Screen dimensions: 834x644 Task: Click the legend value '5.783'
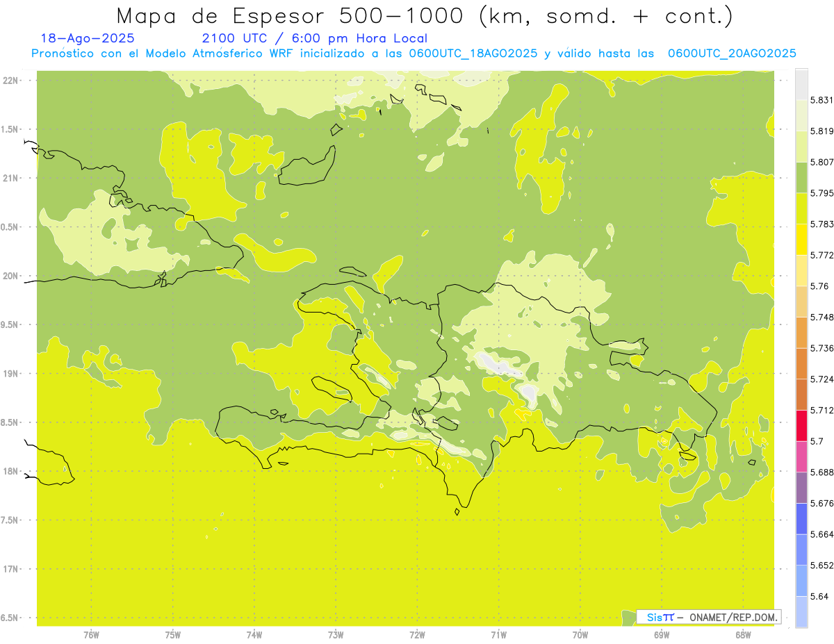pyautogui.click(x=821, y=224)
